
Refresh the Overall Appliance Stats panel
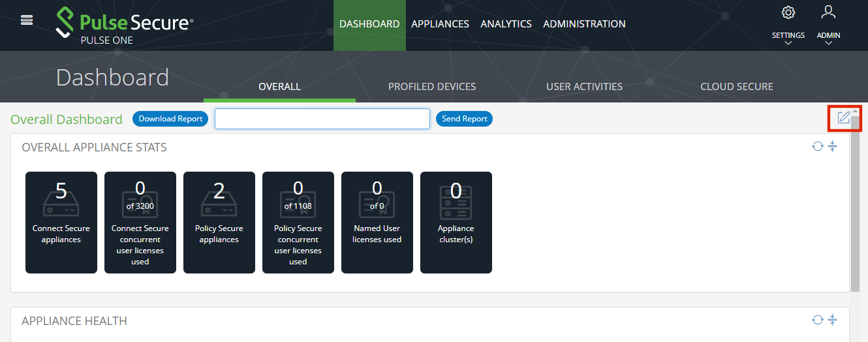(817, 146)
